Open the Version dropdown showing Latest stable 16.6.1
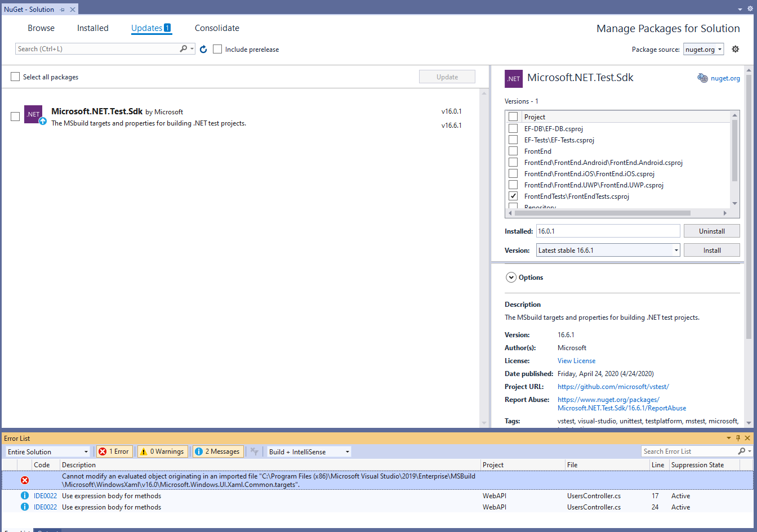Screen dimensions: 757x532 point(608,250)
